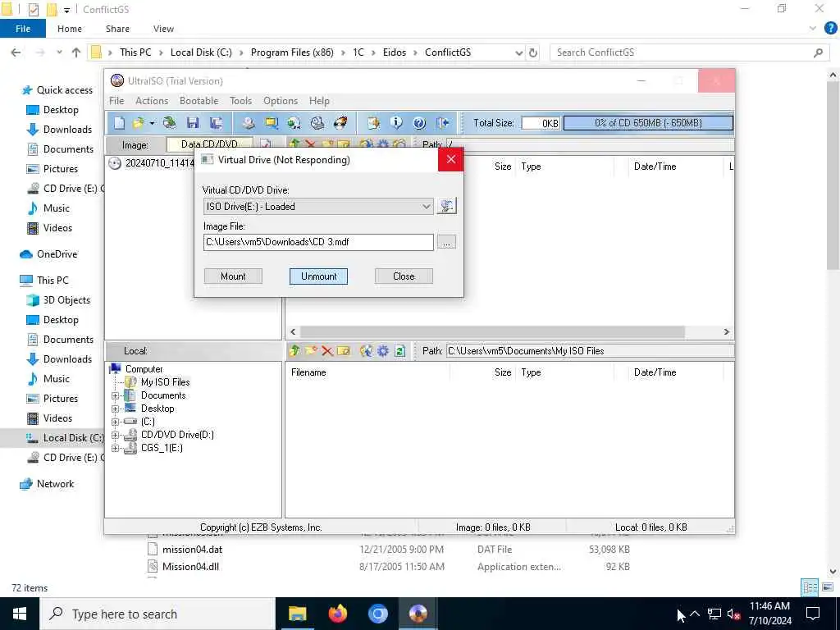This screenshot has width=840, height=630.
Task: Click the horizontal scrollbar in image file list
Action: tap(492, 332)
